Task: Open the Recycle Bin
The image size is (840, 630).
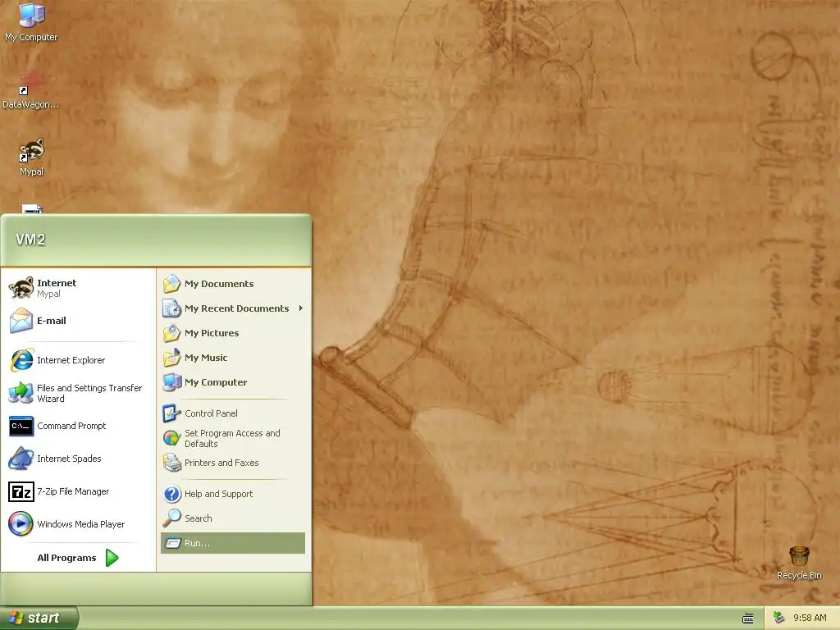Action: (x=799, y=563)
